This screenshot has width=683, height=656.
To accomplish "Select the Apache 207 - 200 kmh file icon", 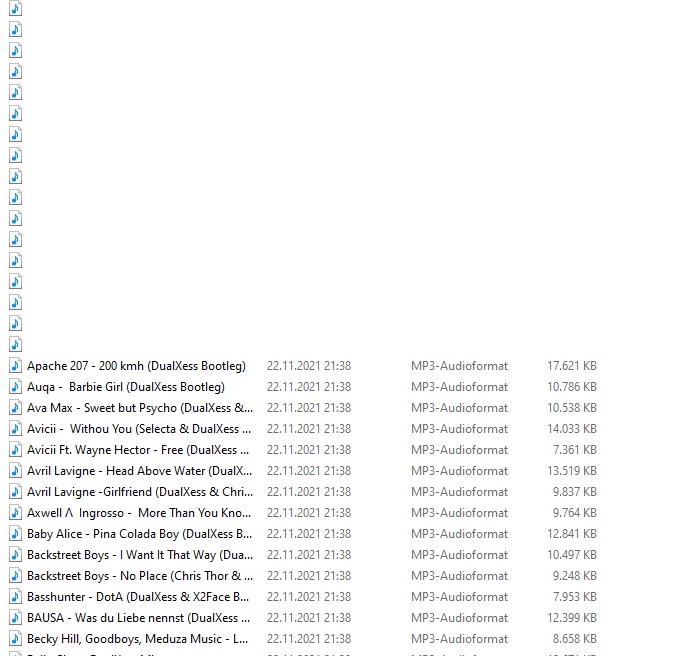I will point(15,365).
